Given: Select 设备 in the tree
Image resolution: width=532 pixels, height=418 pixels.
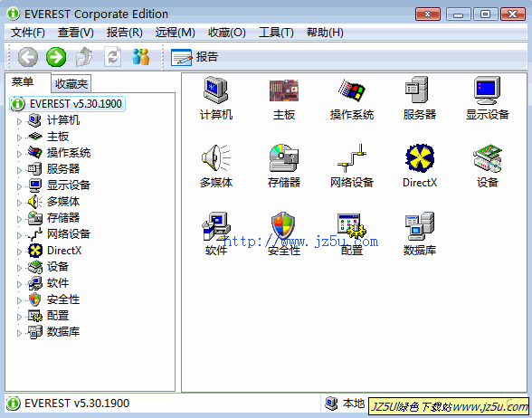Looking at the screenshot, I should [57, 267].
